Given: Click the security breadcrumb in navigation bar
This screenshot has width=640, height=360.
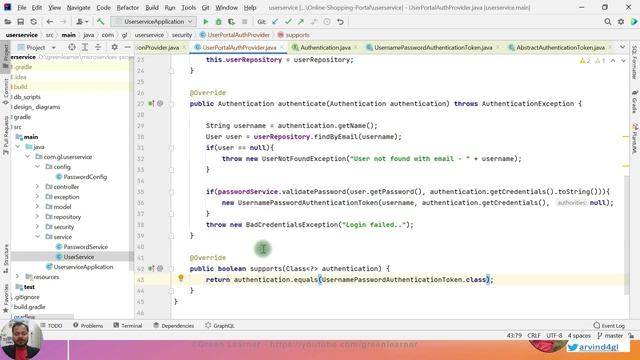Looking at the screenshot, I should 182,35.
